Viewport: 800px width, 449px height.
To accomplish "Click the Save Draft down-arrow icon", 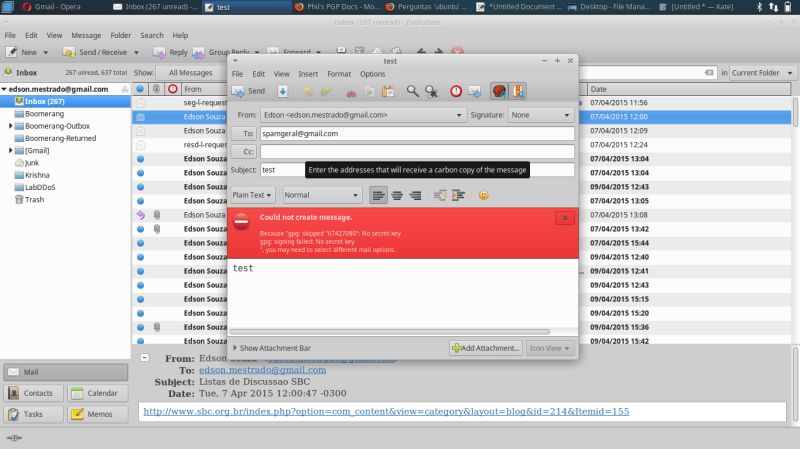I will [x=283, y=91].
